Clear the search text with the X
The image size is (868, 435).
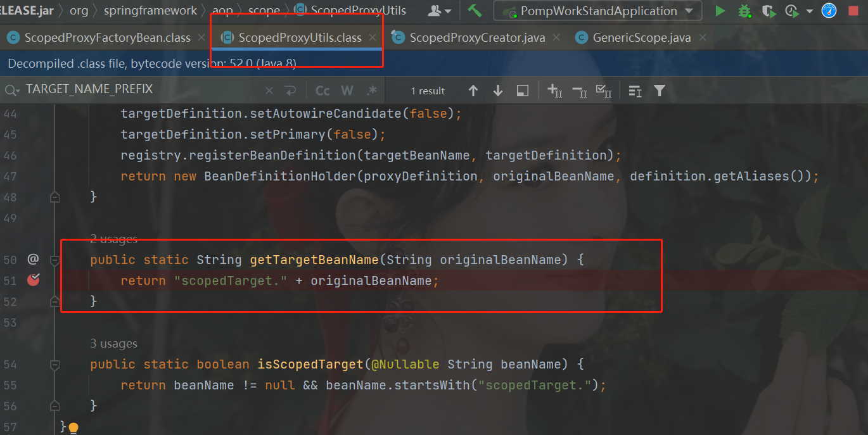[x=269, y=91]
